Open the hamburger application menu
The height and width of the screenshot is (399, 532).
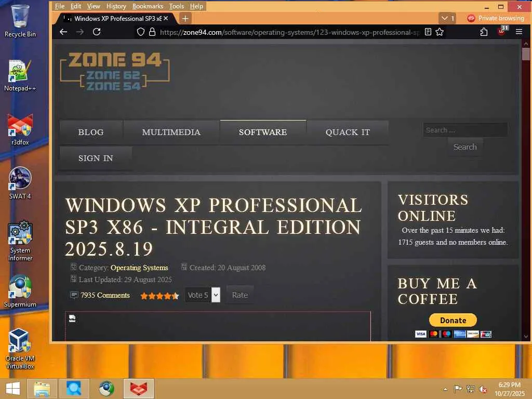[x=519, y=32]
